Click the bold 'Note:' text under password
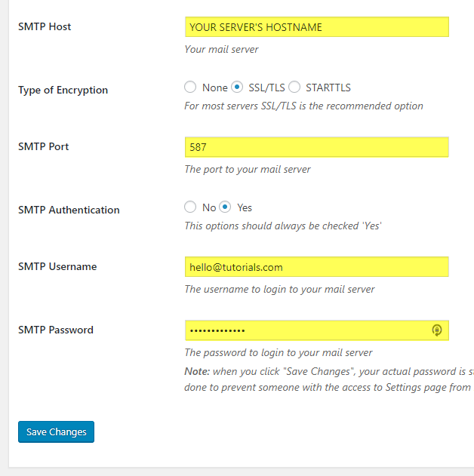Image resolution: width=474 pixels, height=476 pixels. click(197, 372)
